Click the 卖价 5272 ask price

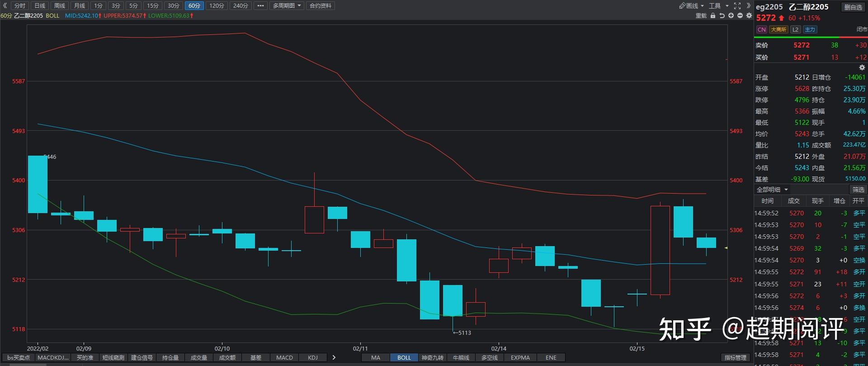tap(802, 45)
